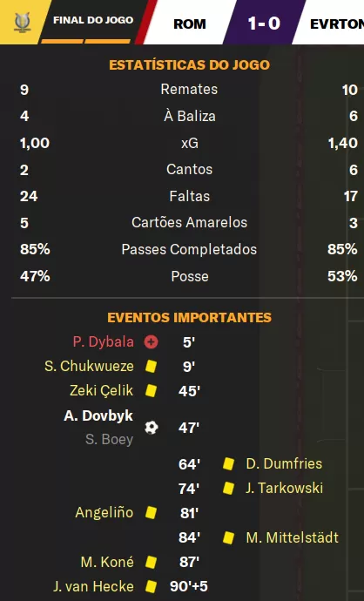Click Zeki Çelik's yellow card icon
The image size is (364, 601).
tap(151, 390)
